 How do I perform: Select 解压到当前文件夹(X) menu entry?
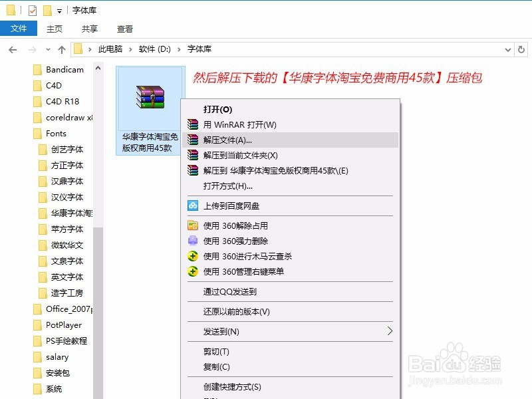click(x=291, y=155)
